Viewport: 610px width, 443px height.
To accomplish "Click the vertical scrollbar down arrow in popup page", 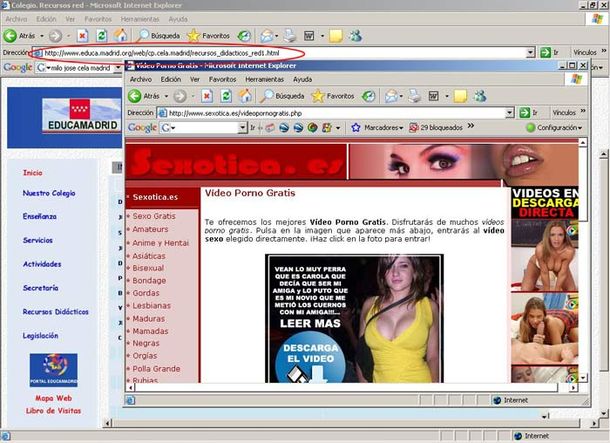I will pos(582,377).
